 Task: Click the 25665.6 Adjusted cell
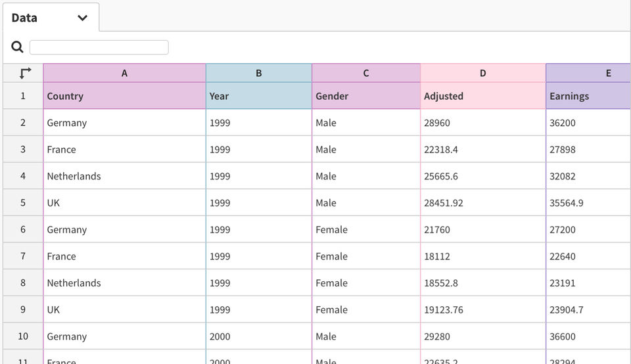pyautogui.click(x=483, y=176)
